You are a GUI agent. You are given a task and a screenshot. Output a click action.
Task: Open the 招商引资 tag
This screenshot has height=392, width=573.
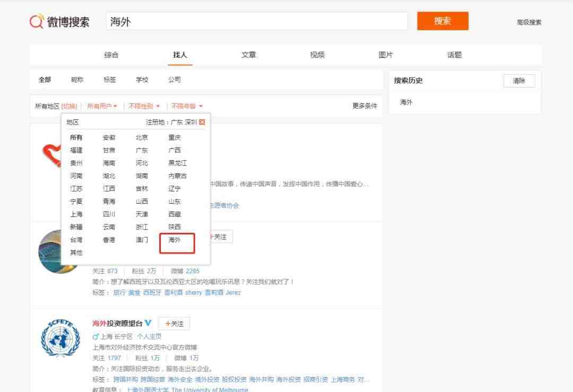coord(315,380)
